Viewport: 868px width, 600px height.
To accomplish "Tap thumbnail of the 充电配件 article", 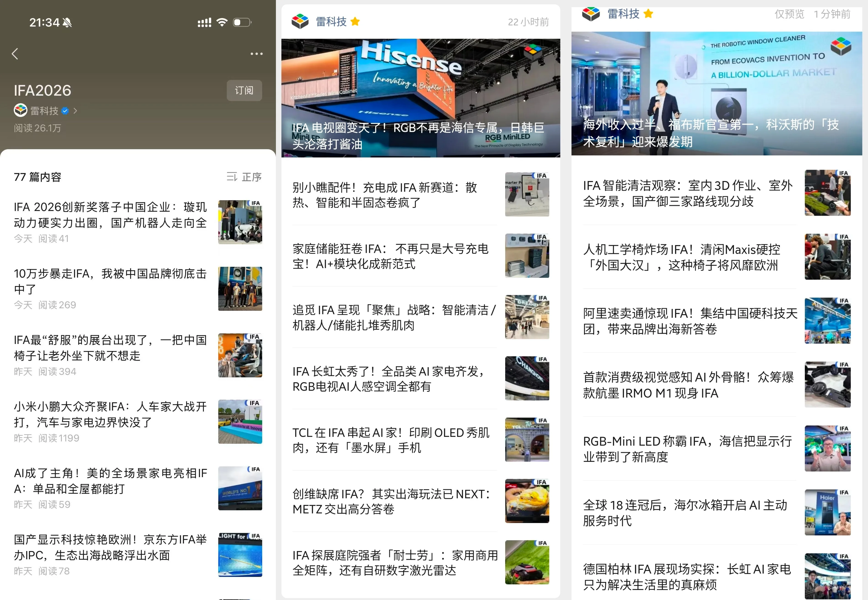I will [527, 194].
